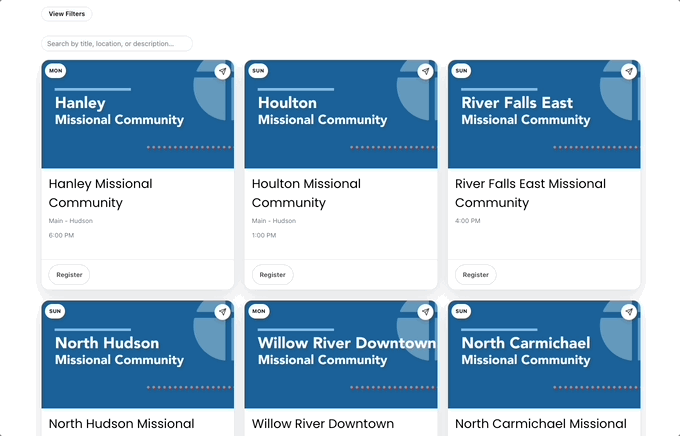Image resolution: width=680 pixels, height=436 pixels.
Task: Click share icon on North Carmichael card
Action: coord(628,312)
